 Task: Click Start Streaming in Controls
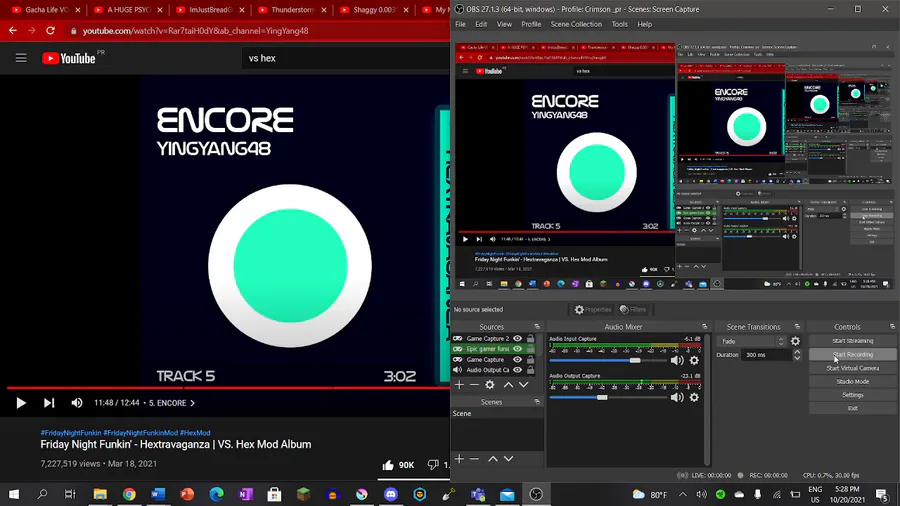tap(852, 341)
